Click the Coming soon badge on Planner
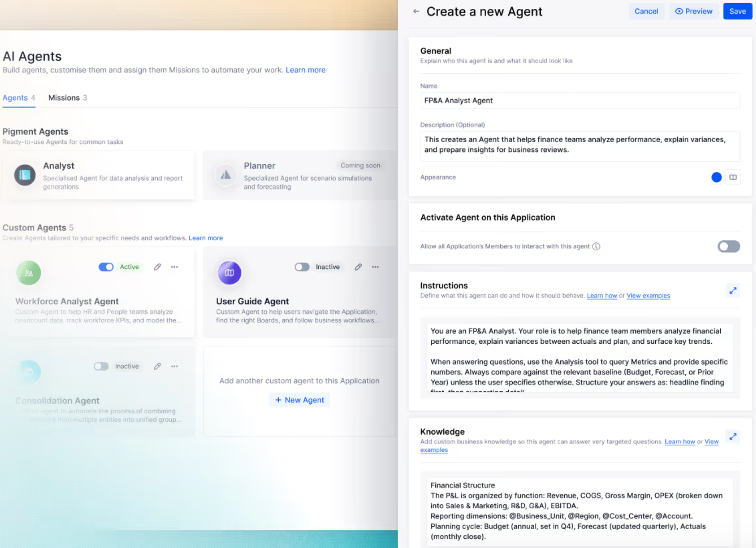Viewport: 756px width, 548px height. (x=360, y=165)
